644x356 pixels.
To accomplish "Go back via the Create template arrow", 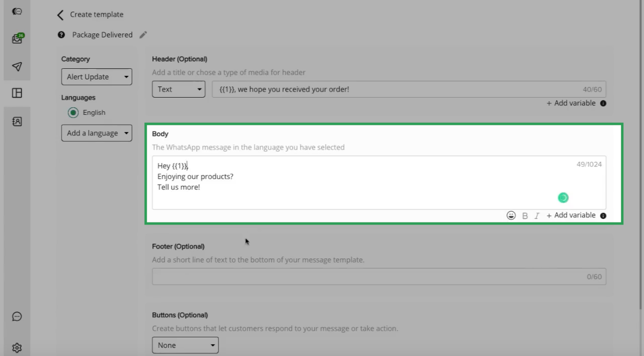I will [60, 15].
